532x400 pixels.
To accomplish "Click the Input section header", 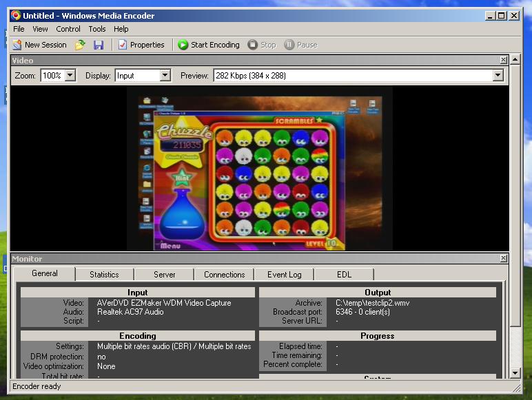I will point(137,292).
